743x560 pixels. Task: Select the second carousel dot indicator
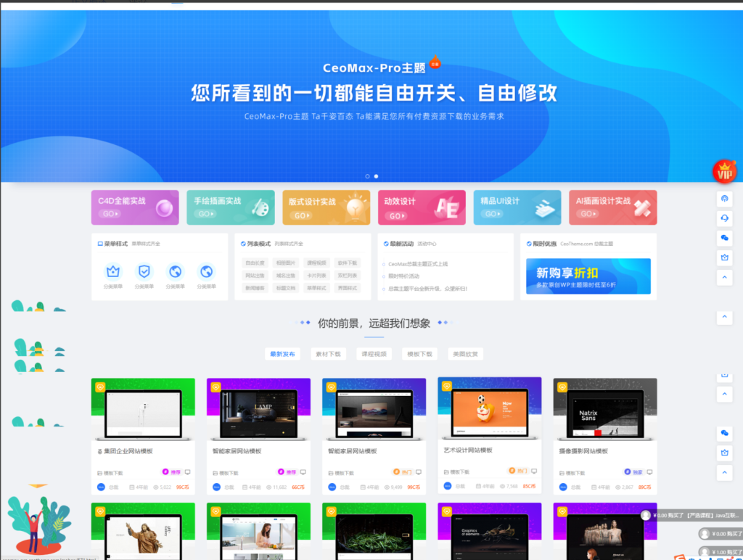click(x=376, y=176)
